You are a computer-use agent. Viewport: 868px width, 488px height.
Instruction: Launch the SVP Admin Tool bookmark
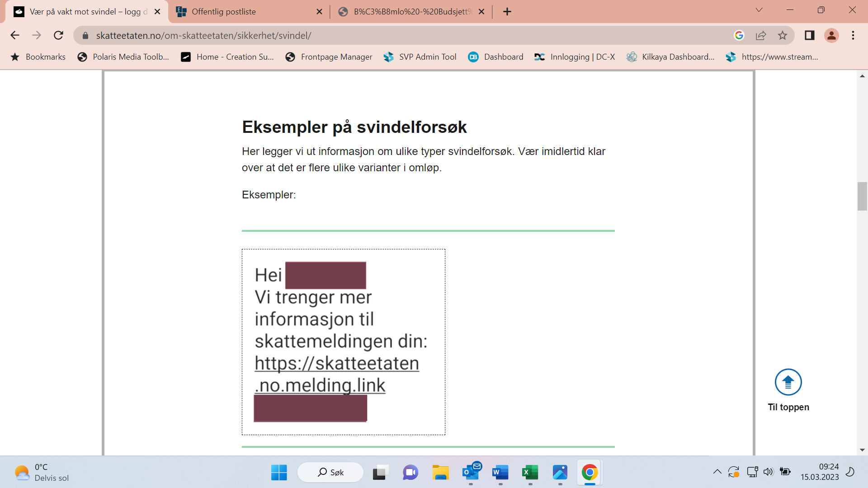point(420,57)
